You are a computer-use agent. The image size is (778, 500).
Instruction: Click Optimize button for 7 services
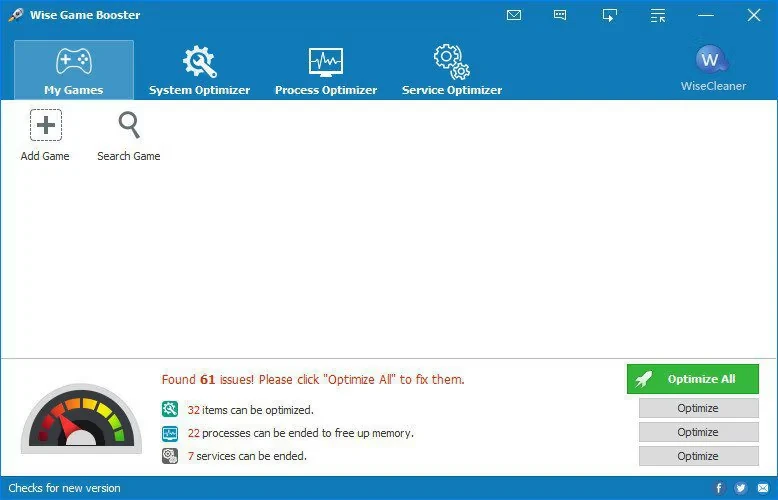pyautogui.click(x=698, y=456)
